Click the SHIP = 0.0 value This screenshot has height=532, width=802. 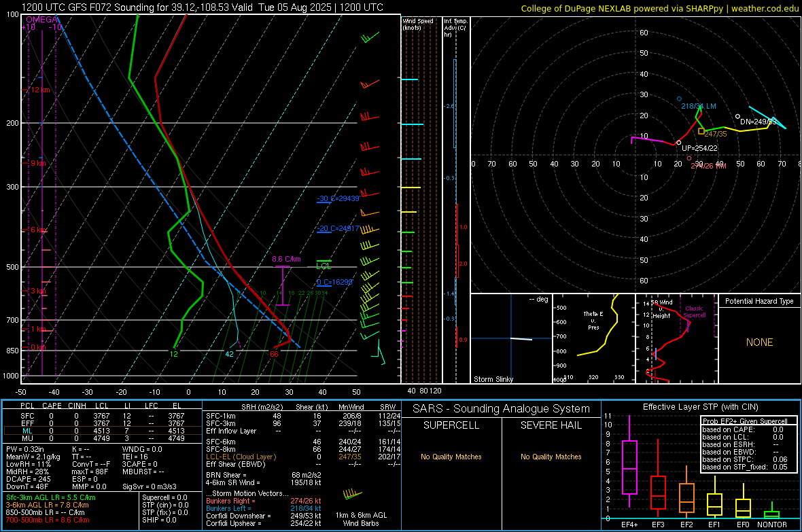pyautogui.click(x=158, y=520)
